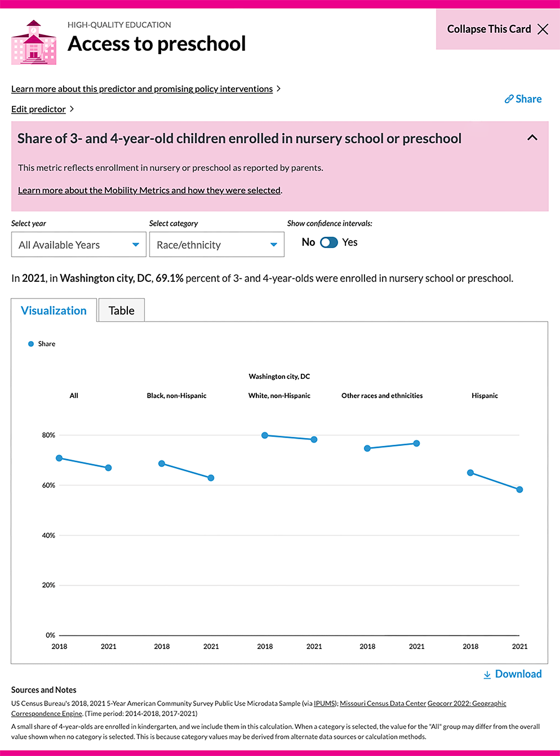Image resolution: width=560 pixels, height=756 pixels.
Task: Click the Download arrow icon
Action: [x=487, y=675]
